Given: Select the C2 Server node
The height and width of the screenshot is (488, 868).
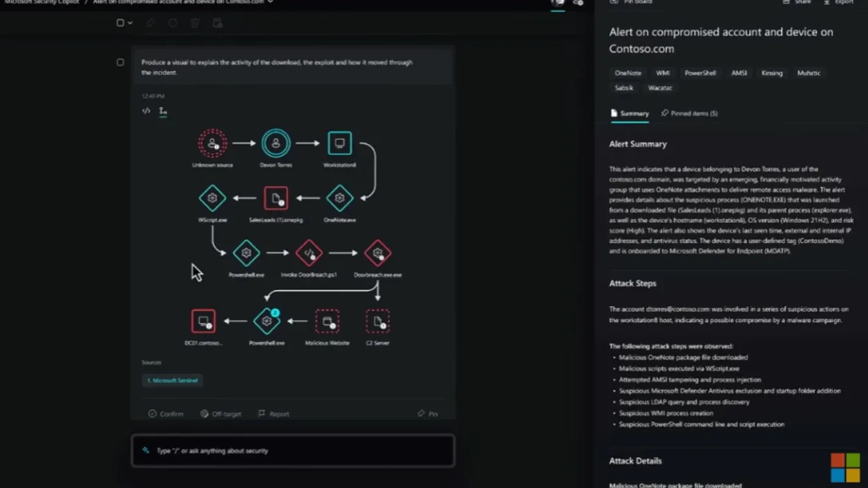Looking at the screenshot, I should point(377,321).
